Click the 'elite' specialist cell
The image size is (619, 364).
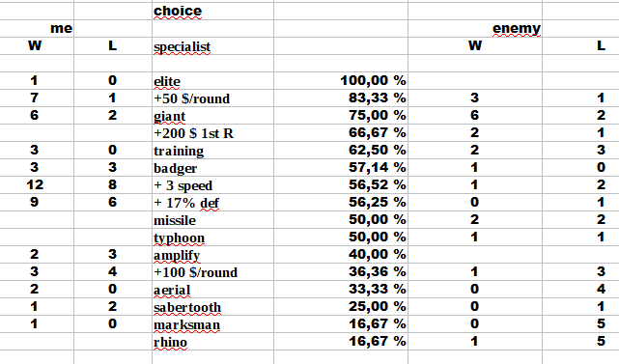coord(212,80)
